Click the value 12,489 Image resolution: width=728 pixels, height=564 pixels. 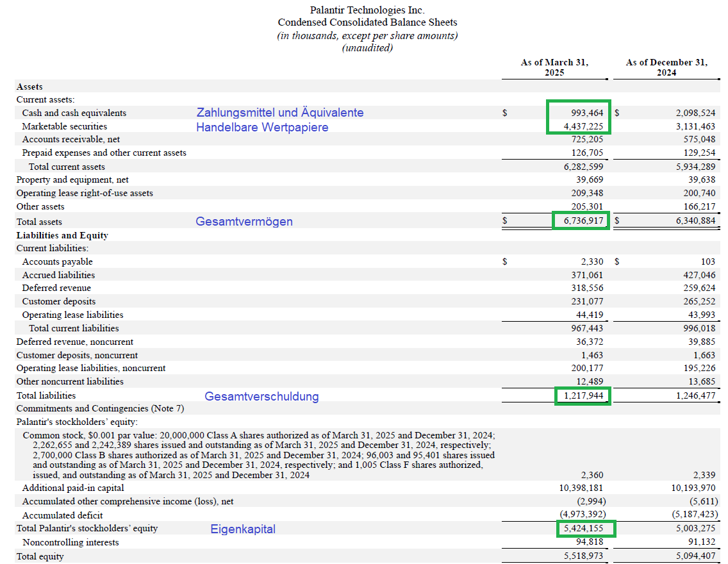pos(590,381)
